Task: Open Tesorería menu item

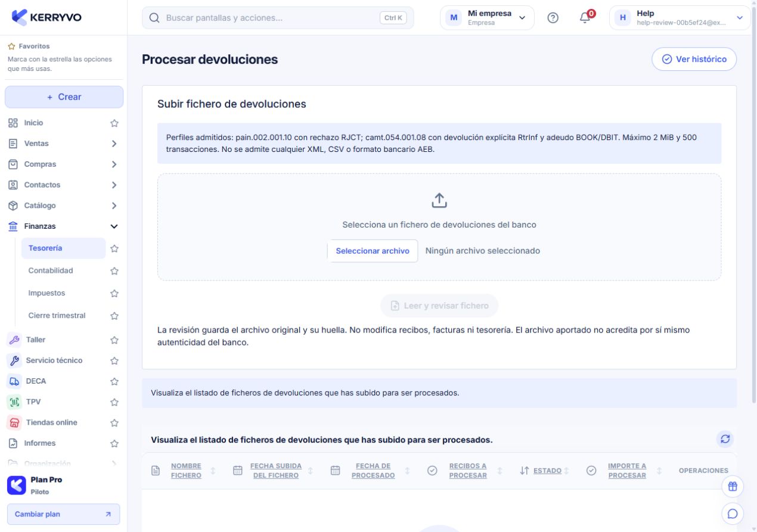Action: [x=63, y=248]
